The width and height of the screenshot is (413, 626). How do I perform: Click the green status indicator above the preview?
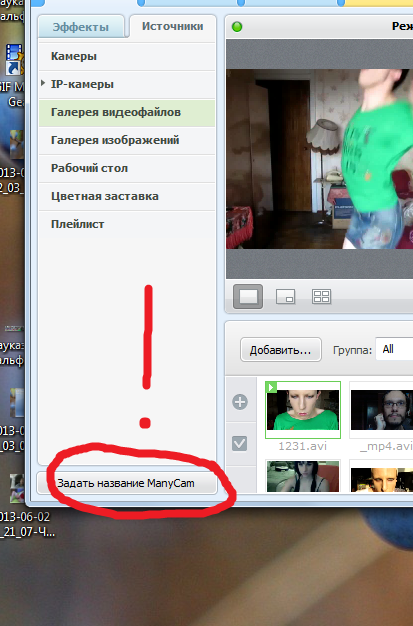click(x=237, y=27)
